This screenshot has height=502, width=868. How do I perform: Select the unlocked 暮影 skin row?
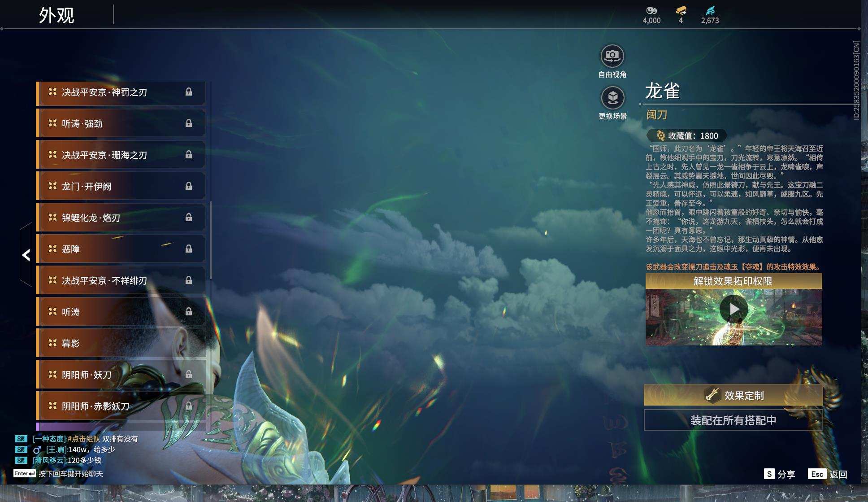tap(121, 343)
